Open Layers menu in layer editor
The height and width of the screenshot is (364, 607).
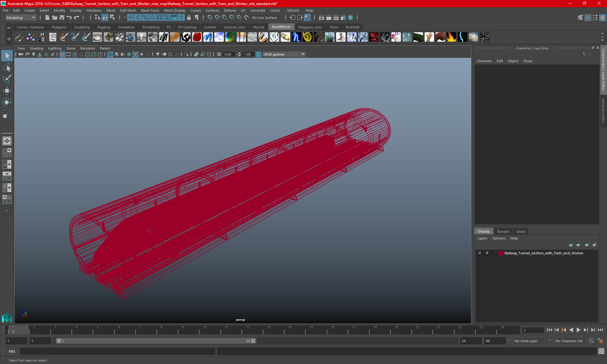(x=482, y=238)
